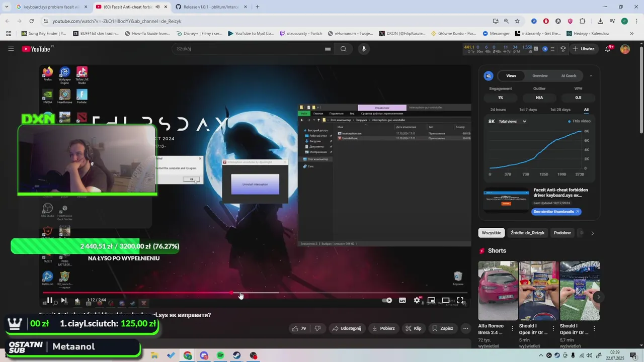Open Chrome extensions puzzle icon

(582, 21)
